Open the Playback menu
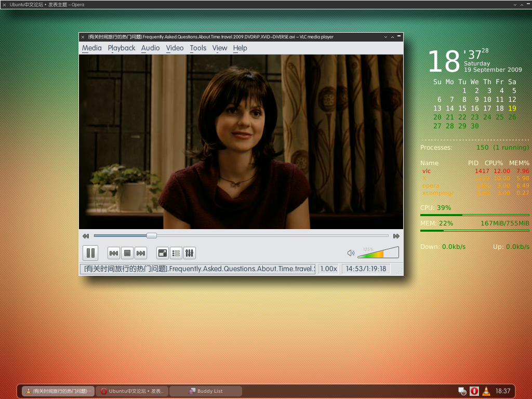This screenshot has height=399, width=532. pos(122,48)
